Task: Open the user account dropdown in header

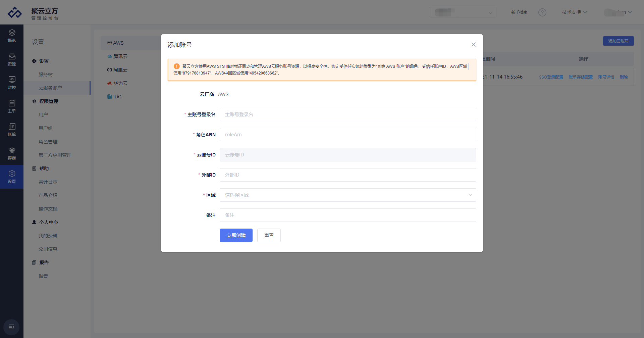Action: click(618, 12)
